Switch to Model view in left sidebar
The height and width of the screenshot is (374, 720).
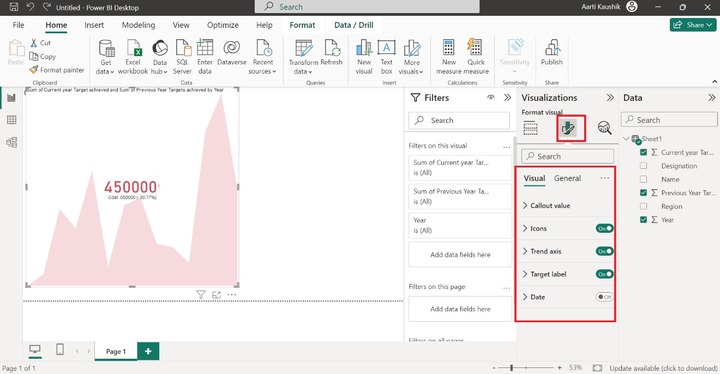coord(11,142)
